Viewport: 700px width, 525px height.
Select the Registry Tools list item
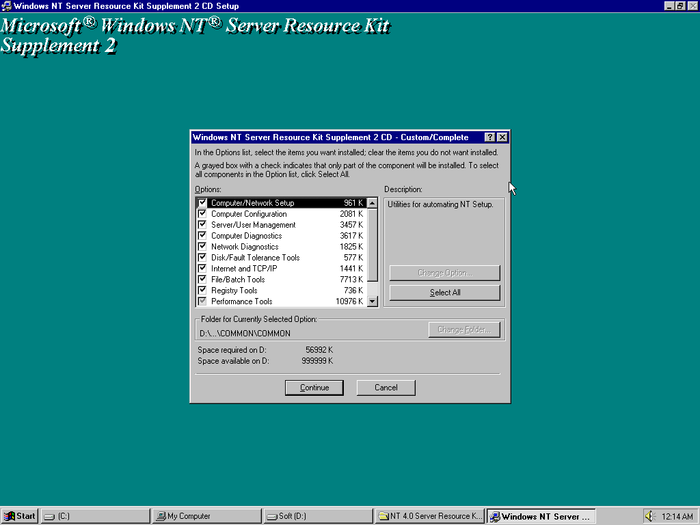(x=234, y=291)
